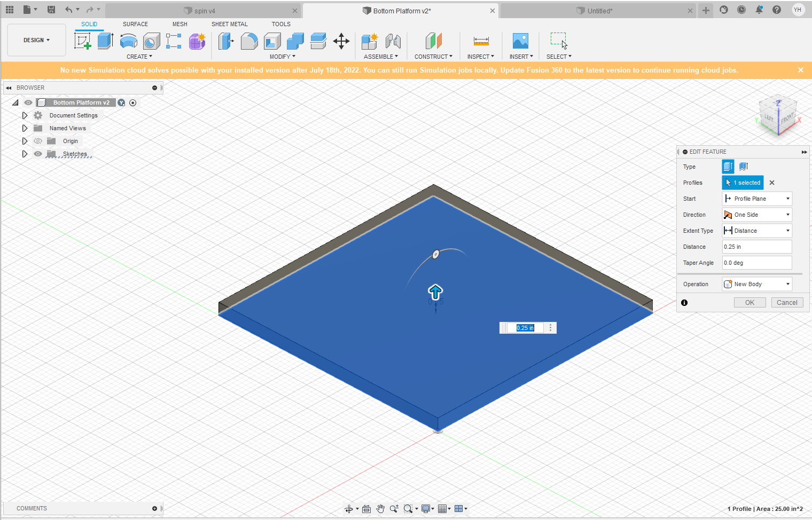Screen dimensions: 812x520
Task: Open the Operation New Body dropdown
Action: tap(756, 284)
